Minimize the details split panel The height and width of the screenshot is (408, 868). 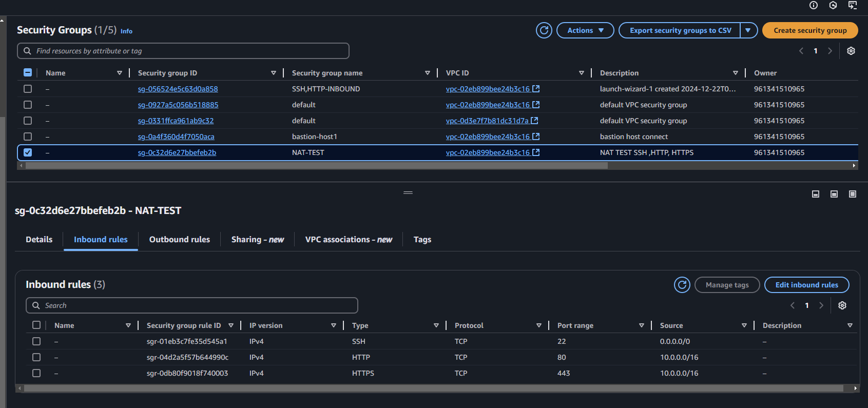point(816,194)
